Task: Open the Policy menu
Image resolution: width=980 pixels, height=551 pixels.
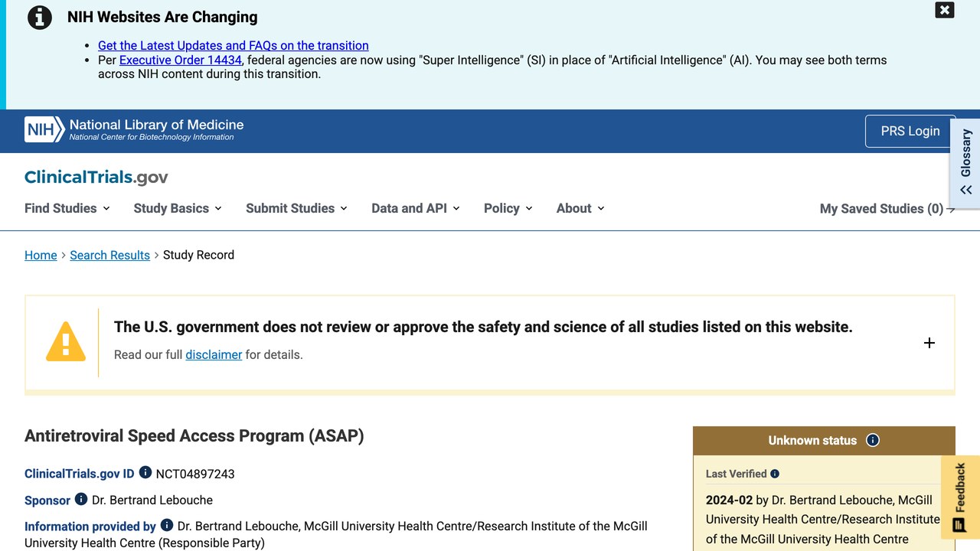Action: 508,208
